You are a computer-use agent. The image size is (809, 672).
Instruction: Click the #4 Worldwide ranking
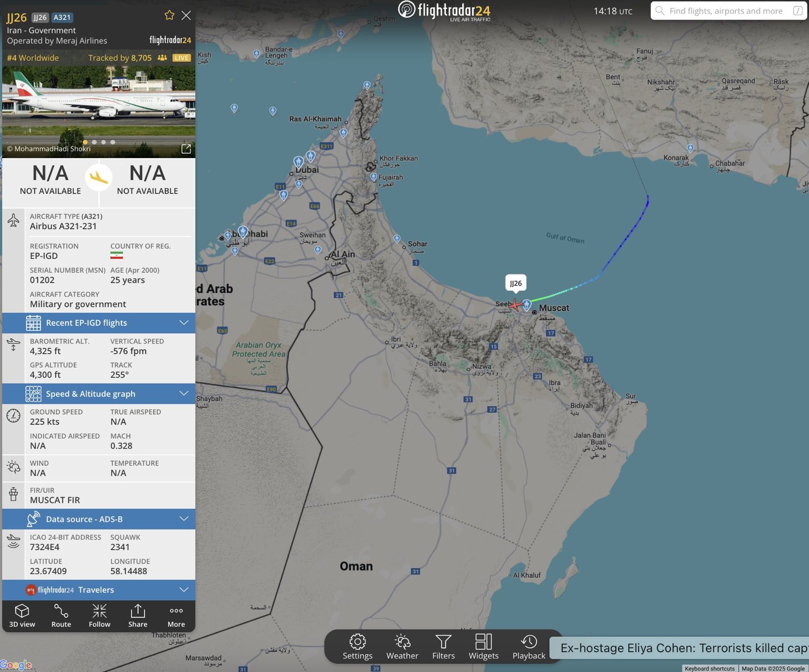click(33, 58)
